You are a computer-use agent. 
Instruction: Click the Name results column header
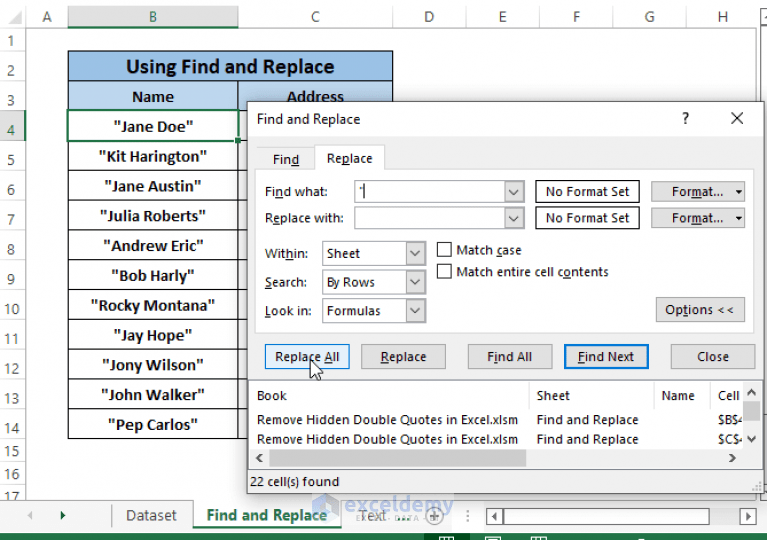point(681,395)
